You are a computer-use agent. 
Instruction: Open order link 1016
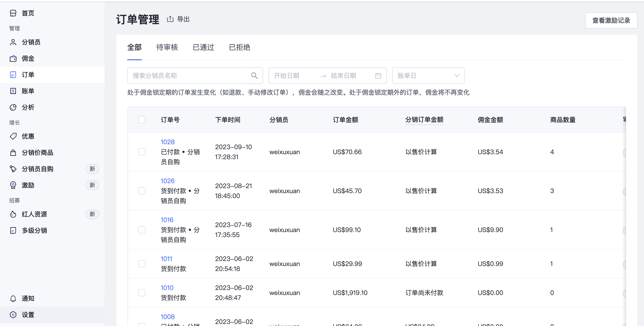click(167, 220)
